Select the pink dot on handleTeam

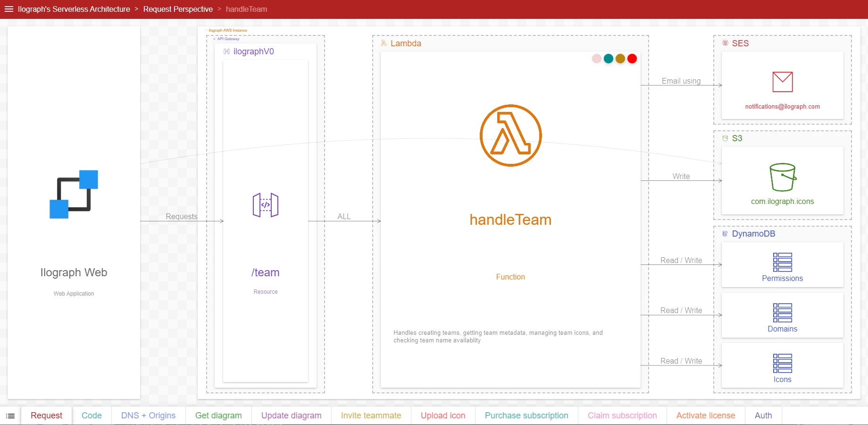(597, 59)
